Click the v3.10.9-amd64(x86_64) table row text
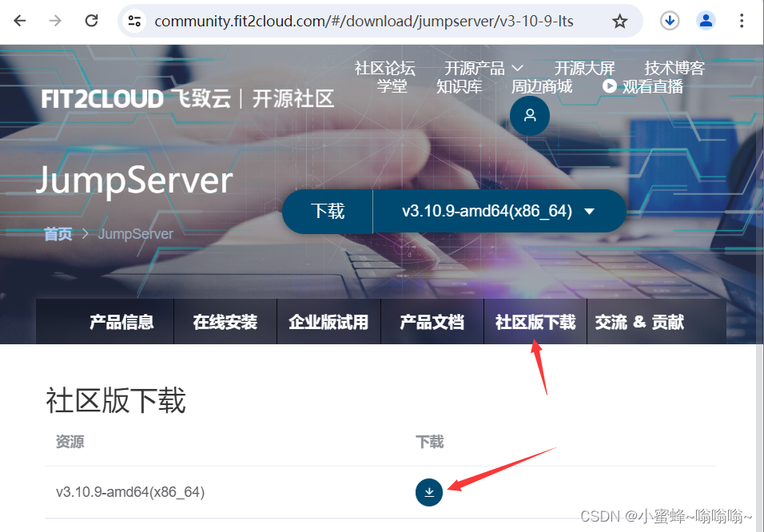The width and height of the screenshot is (764, 532). (130, 492)
